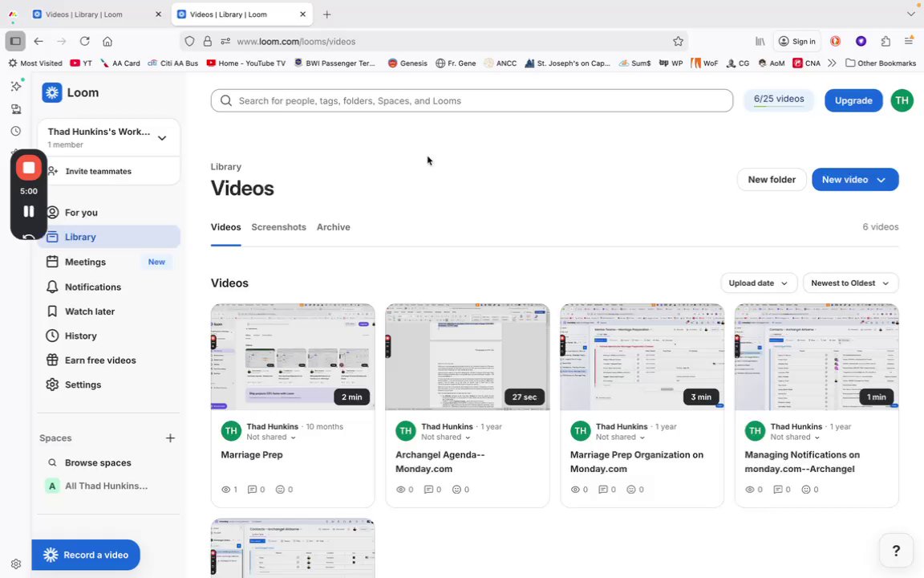Reload the current page
Viewport: 924px width, 578px height.
pos(85,41)
